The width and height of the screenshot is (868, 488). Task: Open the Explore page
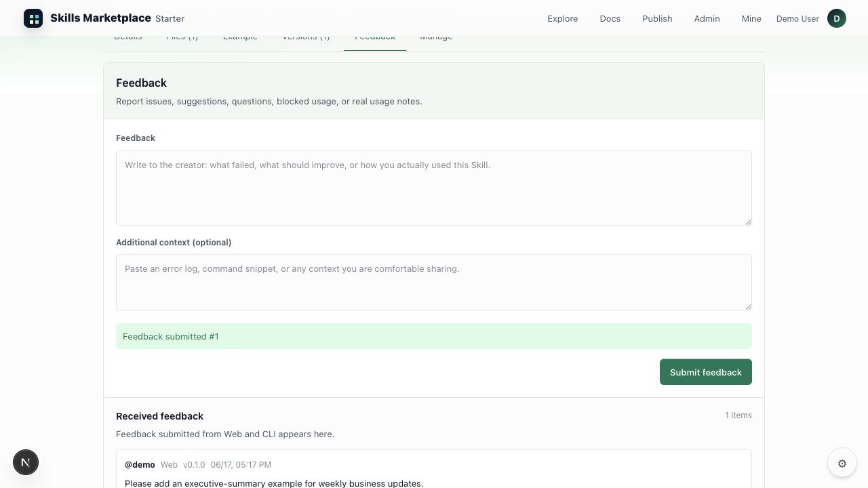pos(563,18)
